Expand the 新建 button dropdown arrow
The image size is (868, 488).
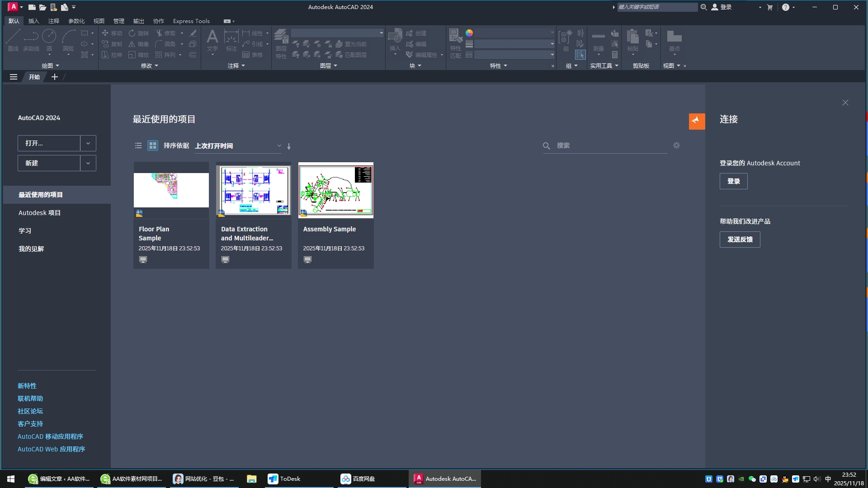pyautogui.click(x=88, y=163)
